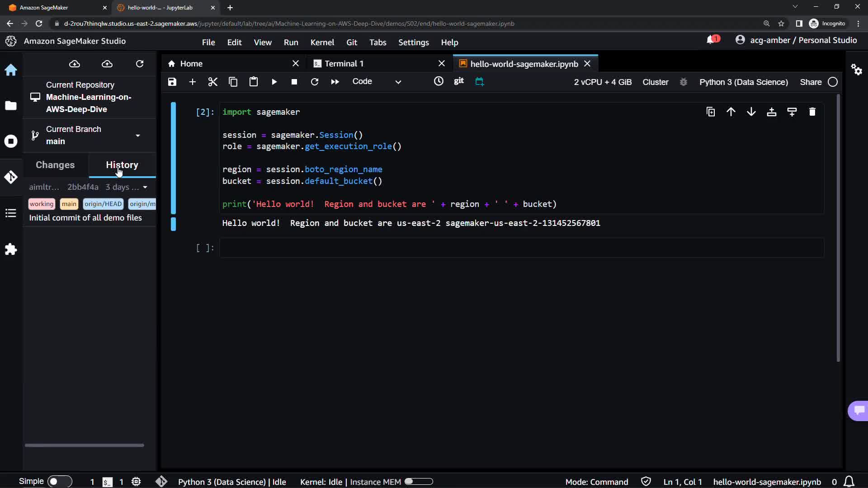868x488 pixels.
Task: Save the notebook with disk icon
Action: point(172,82)
